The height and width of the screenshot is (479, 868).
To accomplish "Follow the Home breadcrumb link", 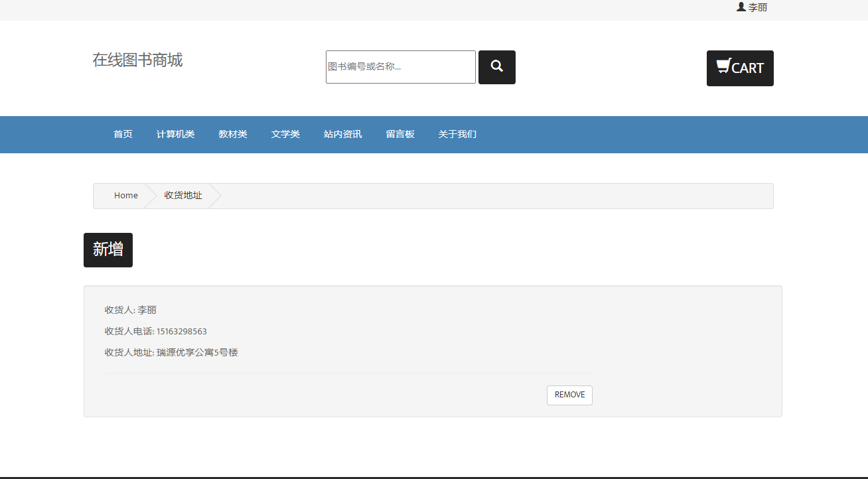I will pos(125,195).
